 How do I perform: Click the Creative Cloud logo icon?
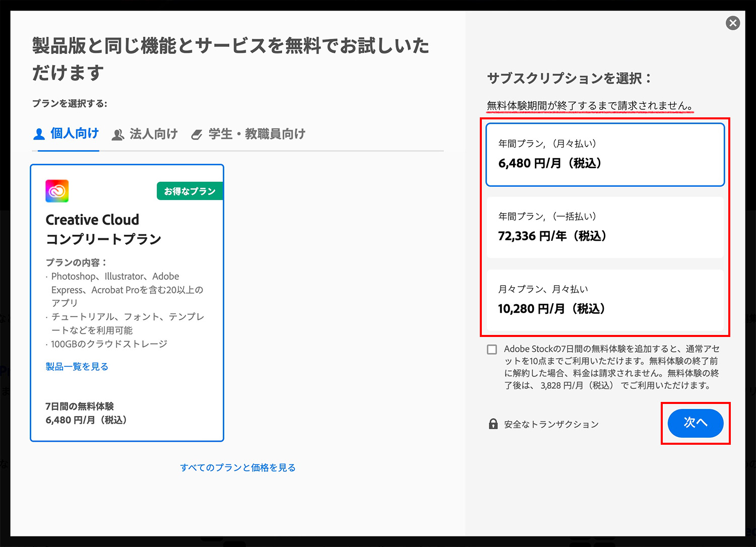tap(57, 191)
